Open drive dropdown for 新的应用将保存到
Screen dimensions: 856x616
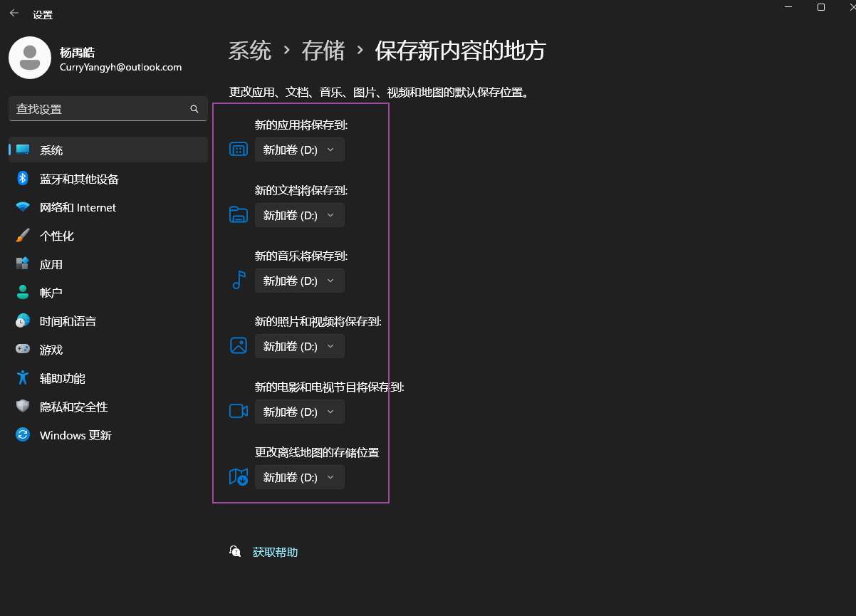click(x=300, y=150)
